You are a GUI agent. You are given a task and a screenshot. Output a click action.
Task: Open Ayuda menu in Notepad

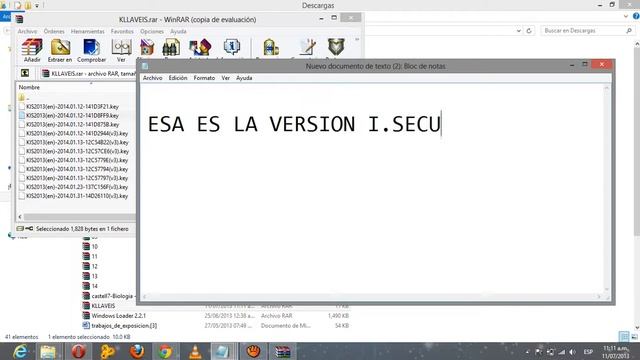pyautogui.click(x=244, y=78)
